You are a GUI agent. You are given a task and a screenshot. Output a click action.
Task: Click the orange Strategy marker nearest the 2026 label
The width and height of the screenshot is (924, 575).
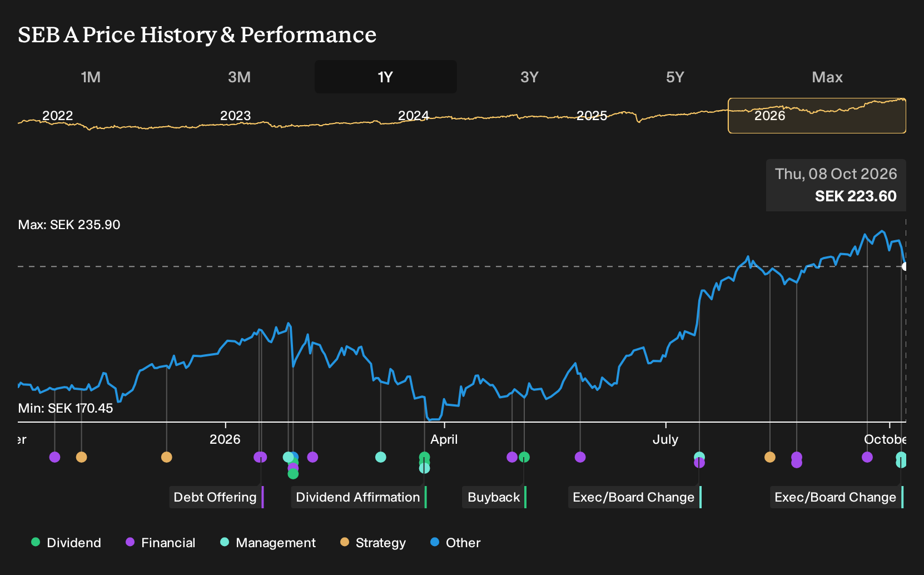(x=166, y=457)
